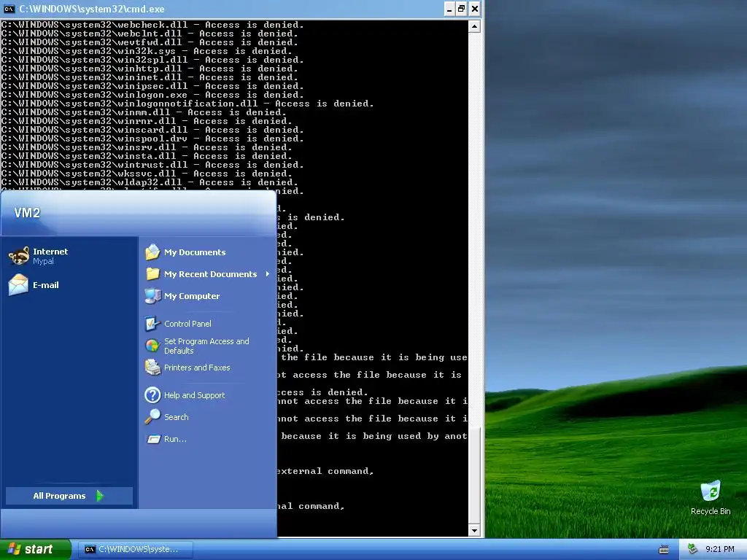
Task: Click the wintrust.dll access denied line
Action: [152, 165]
